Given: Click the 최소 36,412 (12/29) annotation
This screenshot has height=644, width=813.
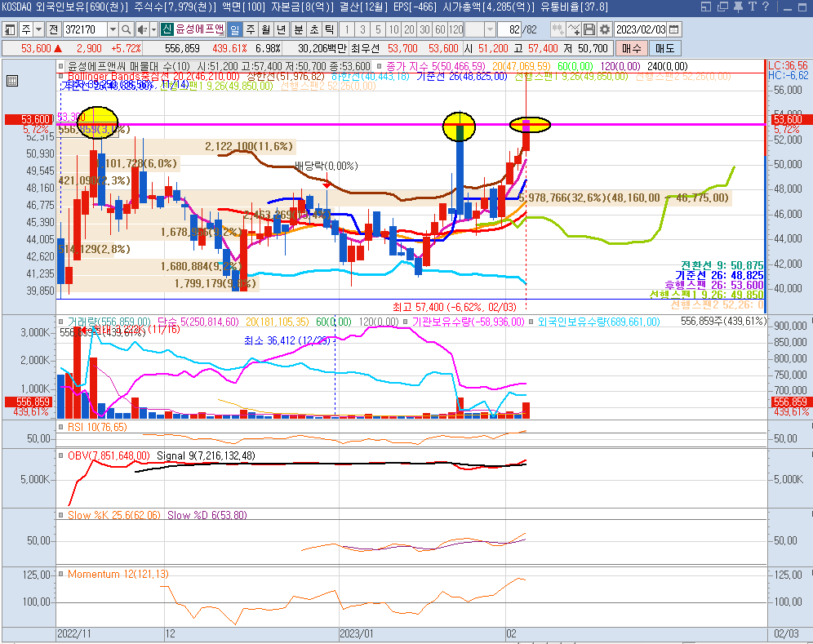Looking at the screenshot, I should pos(287,340).
